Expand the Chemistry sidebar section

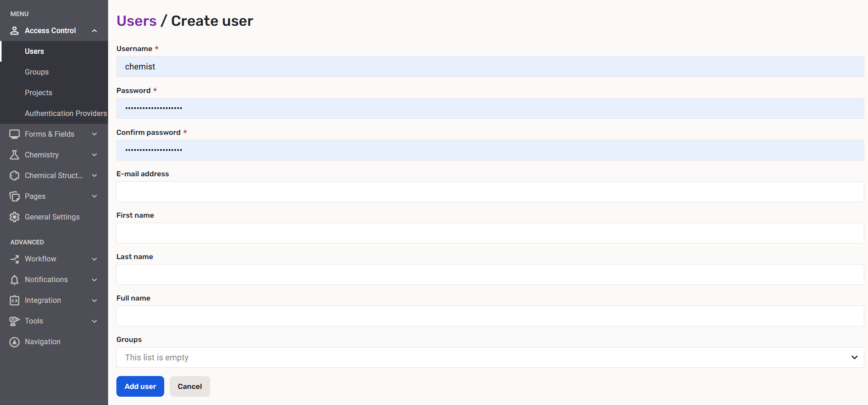[94, 155]
